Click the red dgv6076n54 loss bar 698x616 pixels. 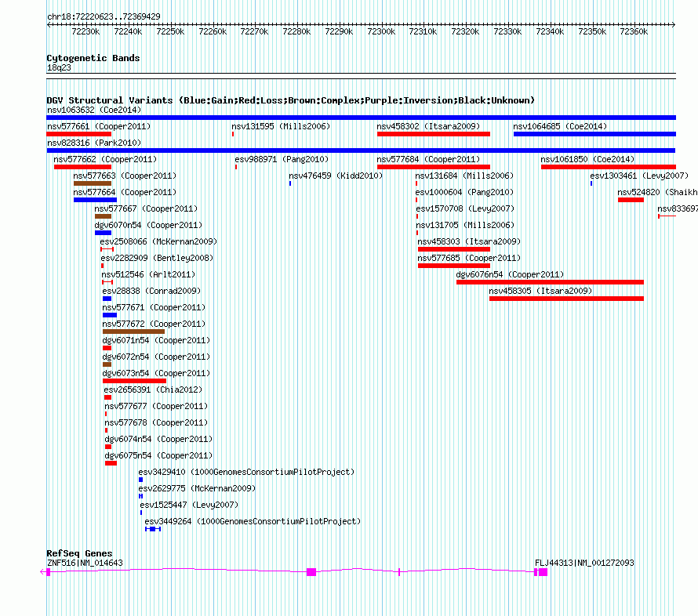(550, 282)
